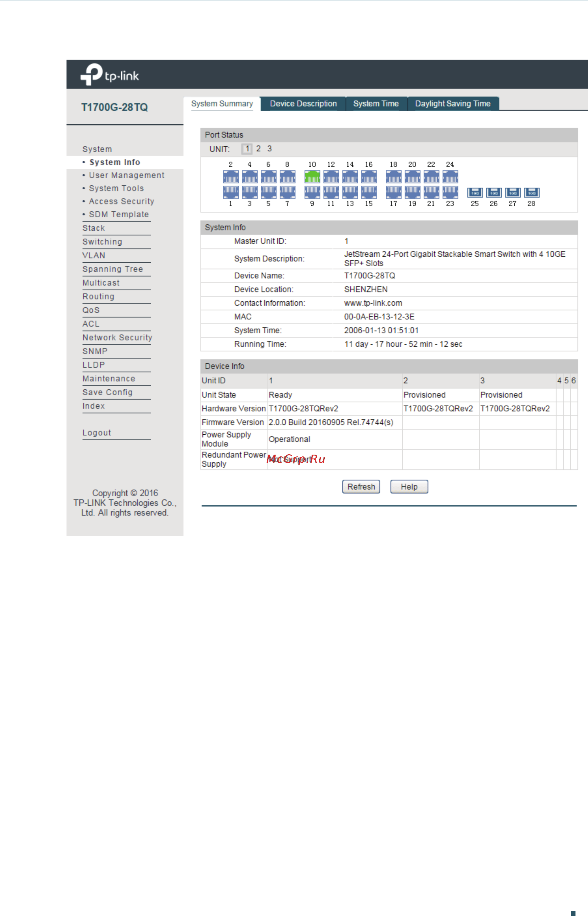Collapse the System menu section

tap(97, 149)
